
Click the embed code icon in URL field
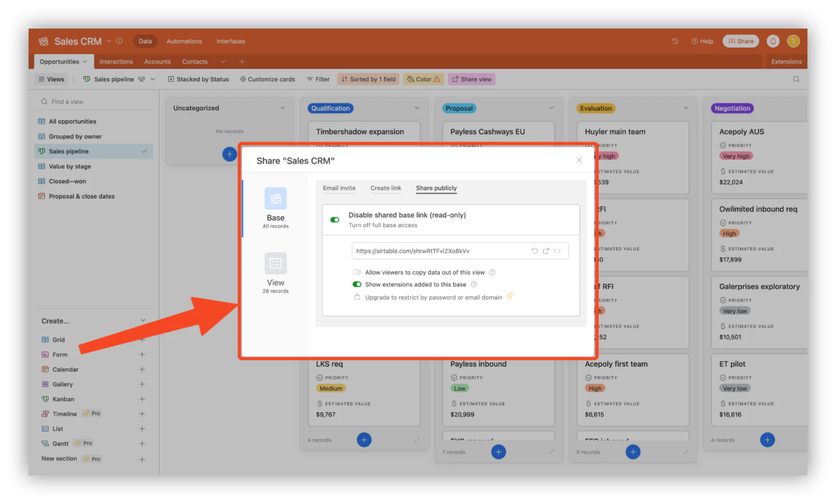tap(557, 251)
